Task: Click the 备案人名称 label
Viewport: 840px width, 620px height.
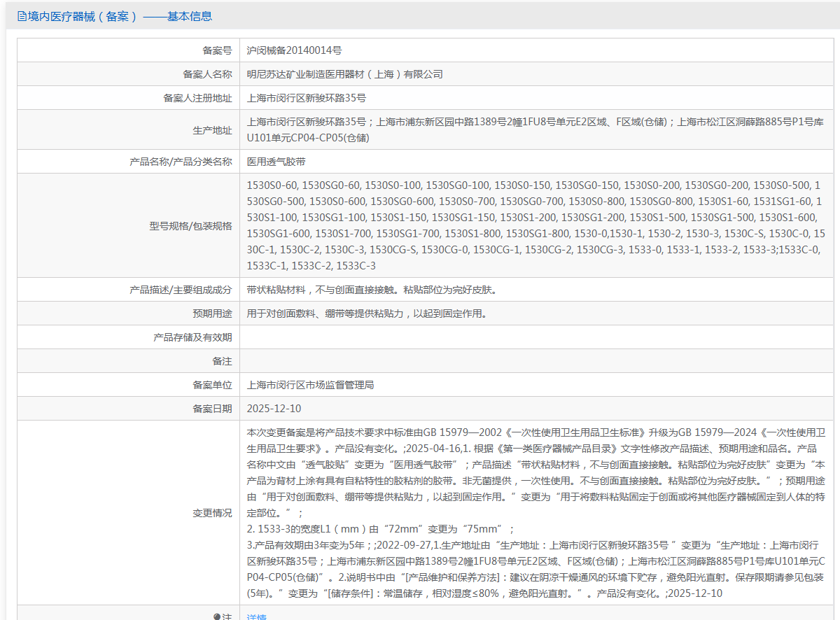Action: click(207, 74)
